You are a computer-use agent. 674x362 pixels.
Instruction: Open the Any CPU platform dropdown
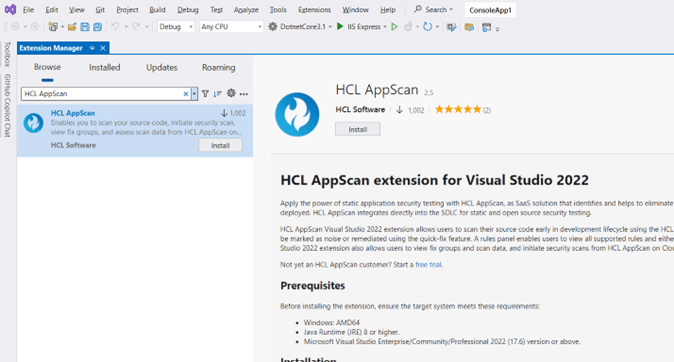point(231,27)
